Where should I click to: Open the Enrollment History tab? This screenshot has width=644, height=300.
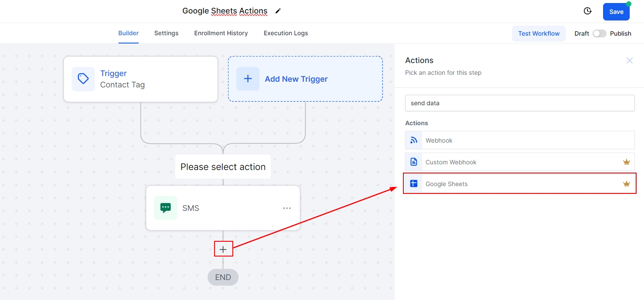(221, 33)
